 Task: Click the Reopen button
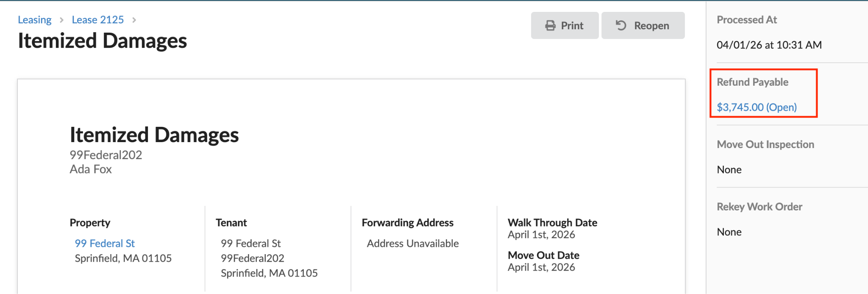click(643, 25)
